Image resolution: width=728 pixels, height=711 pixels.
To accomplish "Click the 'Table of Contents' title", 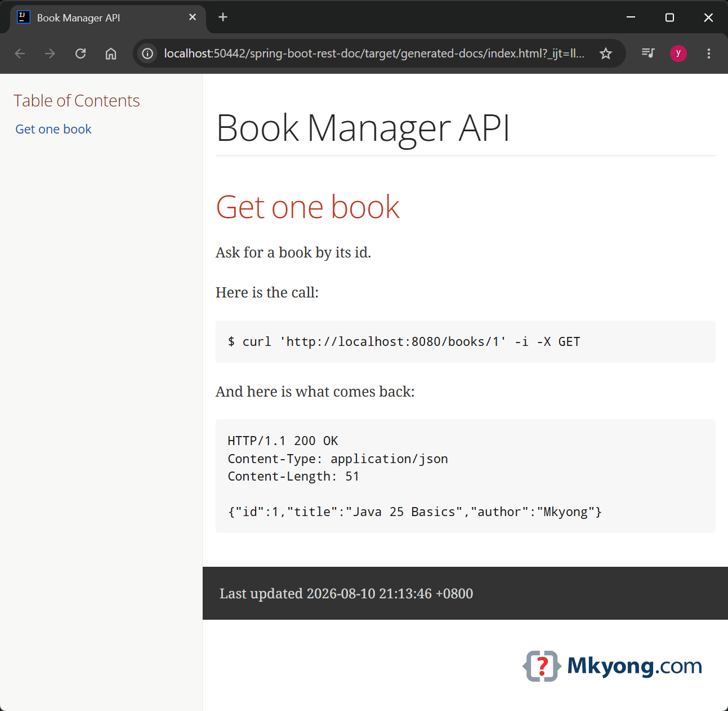I will pyautogui.click(x=77, y=100).
